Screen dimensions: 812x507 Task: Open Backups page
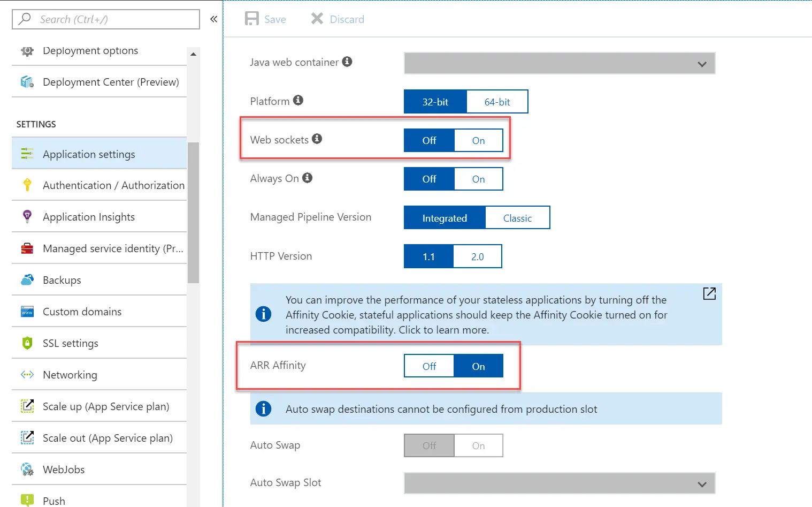coord(99,280)
